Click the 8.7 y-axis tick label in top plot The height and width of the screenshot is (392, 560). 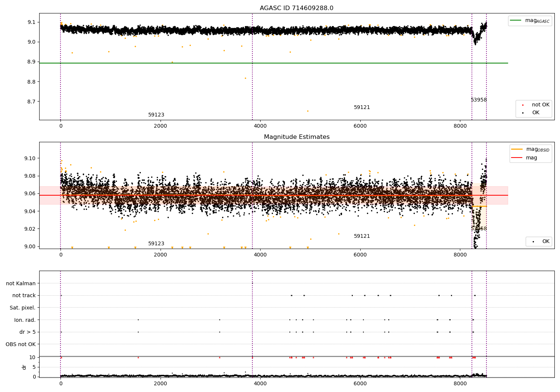(x=31, y=102)
